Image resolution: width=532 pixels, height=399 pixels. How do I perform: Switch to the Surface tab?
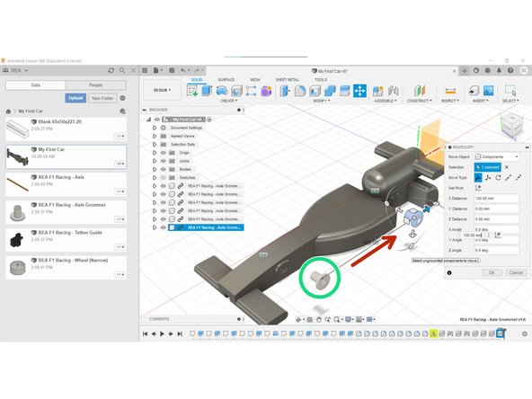(x=226, y=80)
